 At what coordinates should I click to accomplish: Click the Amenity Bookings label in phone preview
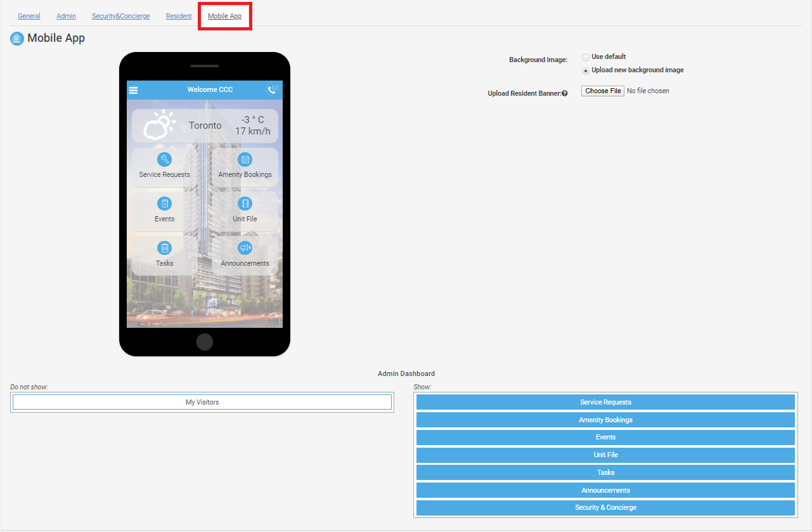click(x=245, y=174)
